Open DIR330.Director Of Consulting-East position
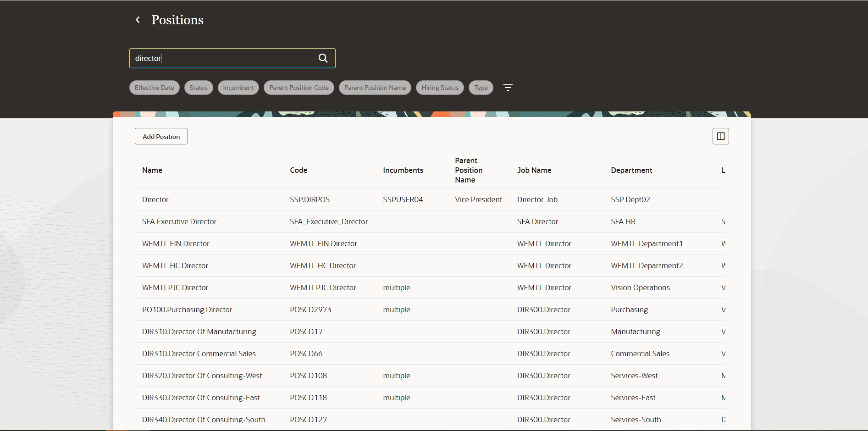The width and height of the screenshot is (868, 431). click(x=201, y=398)
